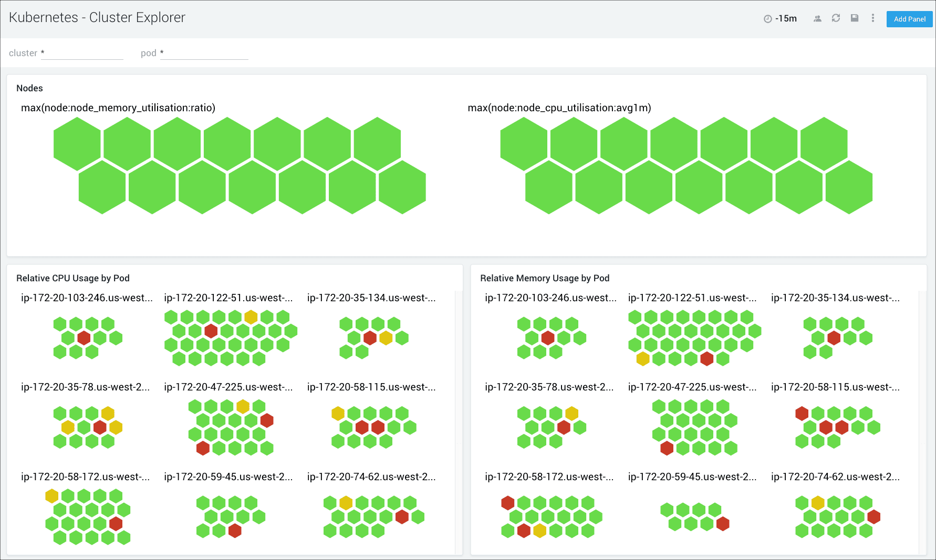Save the Cluster Explorer dashboard
Image resolution: width=936 pixels, height=560 pixels.
(x=855, y=18)
